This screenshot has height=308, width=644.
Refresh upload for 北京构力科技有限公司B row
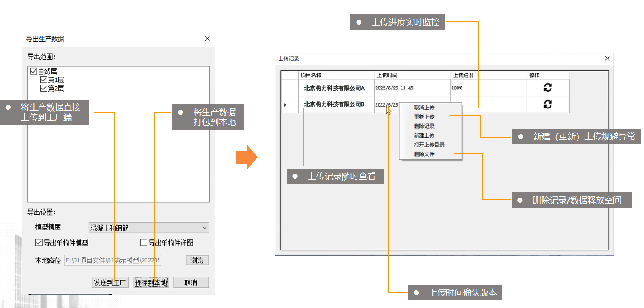(x=548, y=104)
